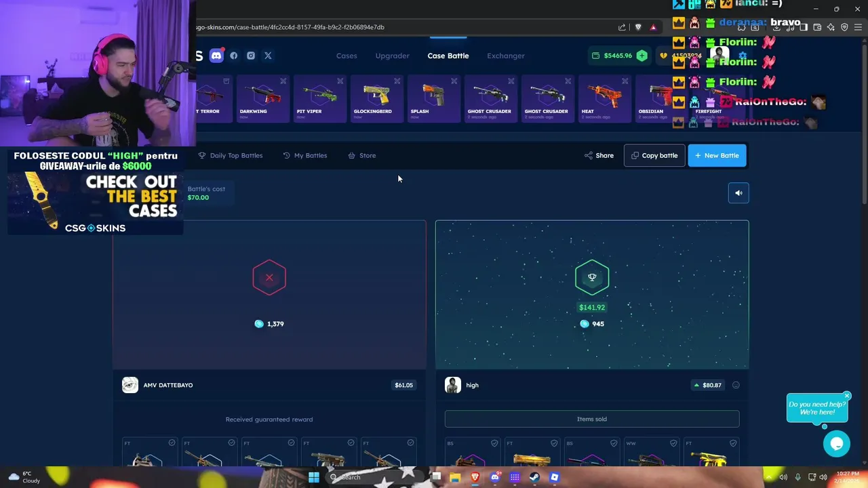Go to the Cases tab
868x488 pixels.
point(347,56)
